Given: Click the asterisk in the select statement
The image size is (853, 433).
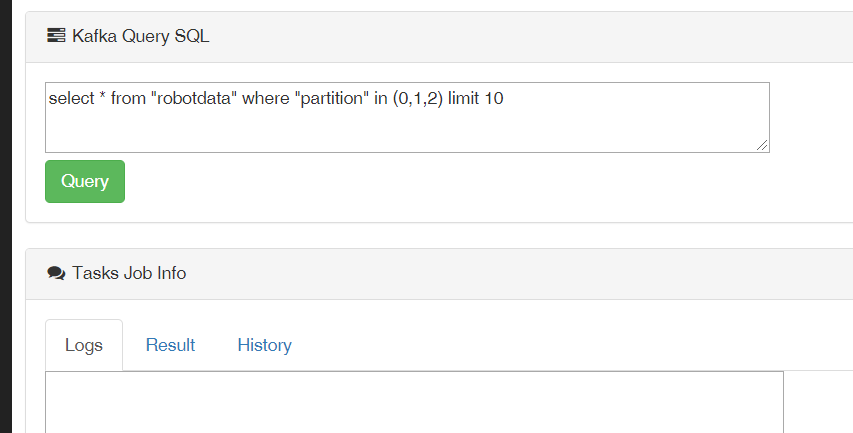Looking at the screenshot, I should (102, 96).
